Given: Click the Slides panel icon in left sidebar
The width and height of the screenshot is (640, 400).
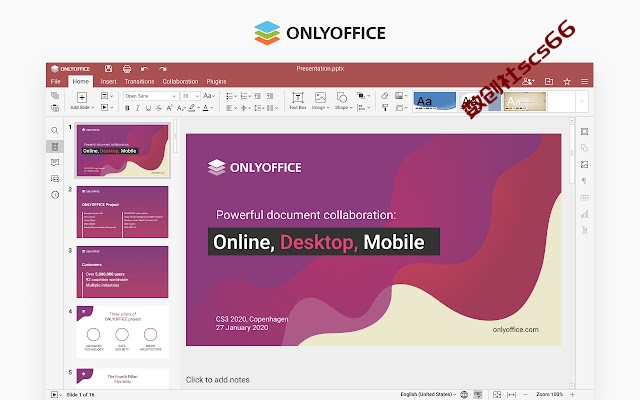Looking at the screenshot, I should (x=55, y=147).
